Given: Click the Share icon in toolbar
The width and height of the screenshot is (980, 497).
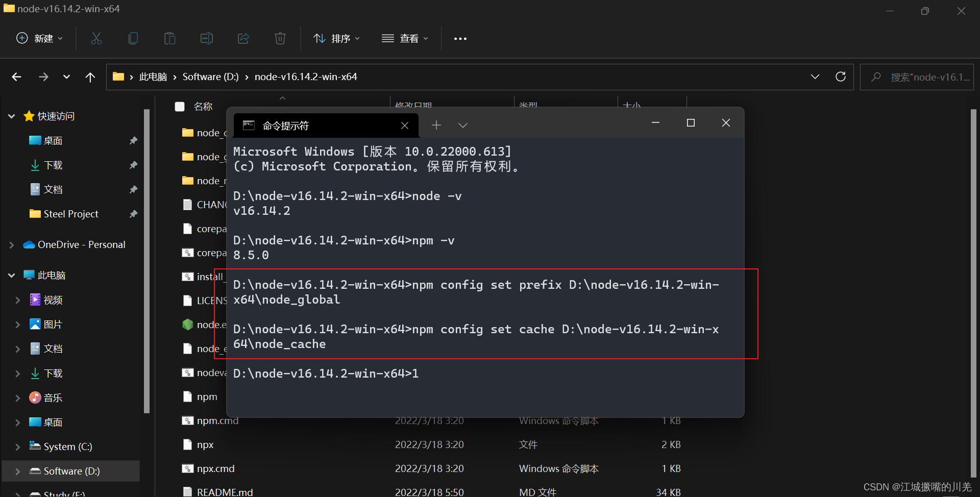Looking at the screenshot, I should point(243,38).
